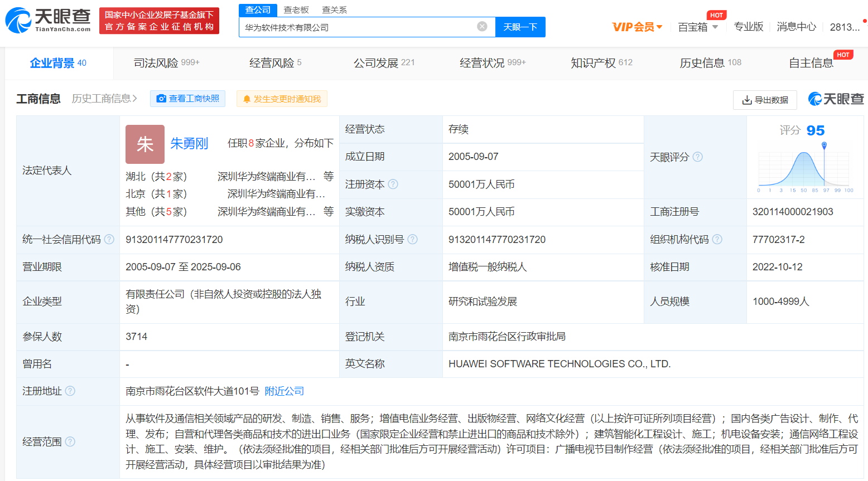Screen dimensions: 868x481
Task: Click organization code 77702317-2
Action: (x=779, y=240)
